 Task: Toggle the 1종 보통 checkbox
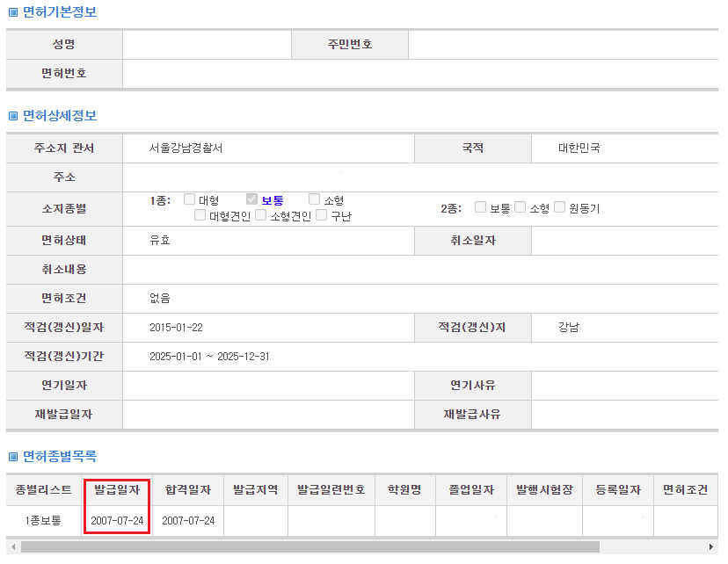(251, 199)
